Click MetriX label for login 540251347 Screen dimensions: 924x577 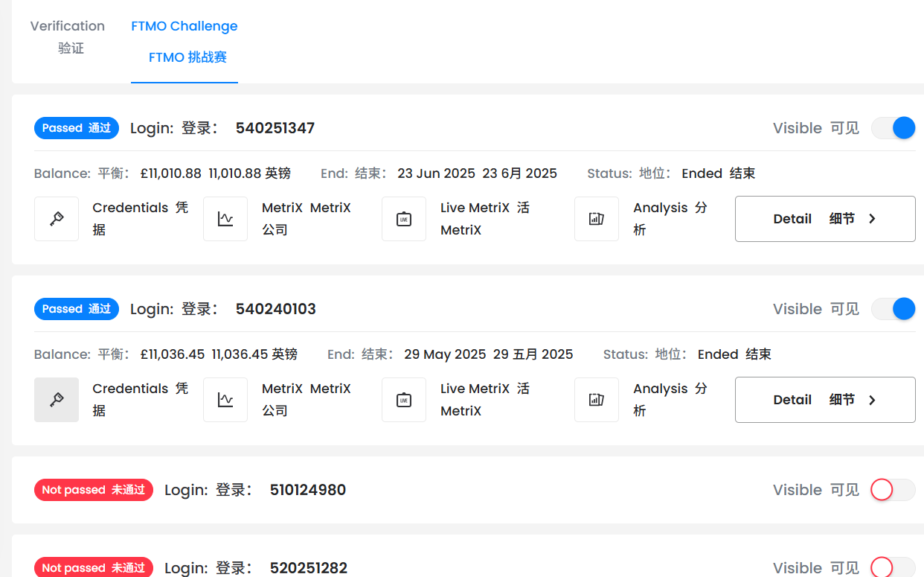pos(307,219)
